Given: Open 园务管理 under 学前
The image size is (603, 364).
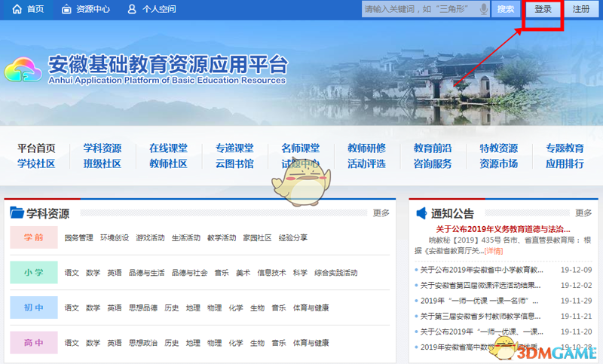Looking at the screenshot, I should (78, 238).
